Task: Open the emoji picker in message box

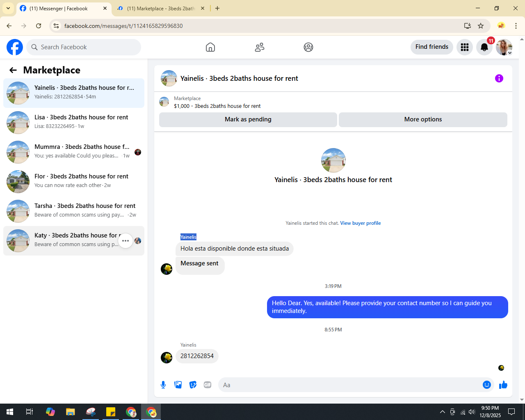Action: (x=487, y=385)
